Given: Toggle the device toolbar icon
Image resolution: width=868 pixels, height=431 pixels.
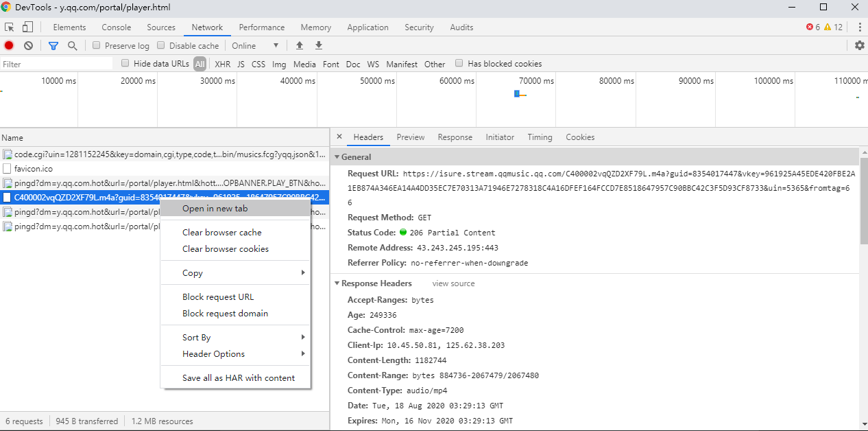Looking at the screenshot, I should coord(27,27).
